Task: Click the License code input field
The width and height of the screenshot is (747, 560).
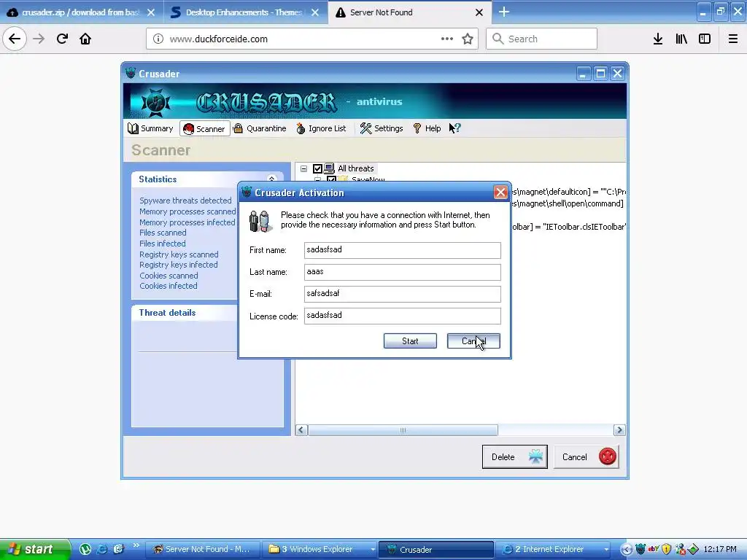Action: tap(403, 316)
